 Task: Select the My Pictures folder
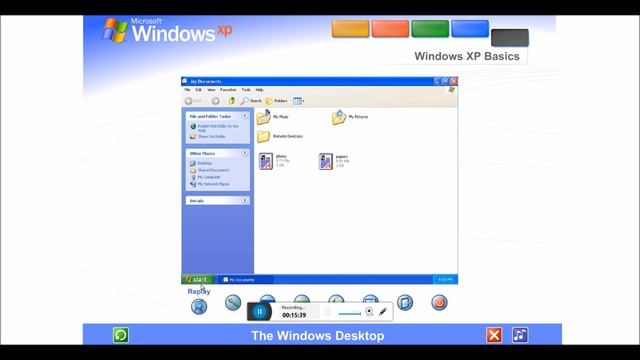click(350, 117)
